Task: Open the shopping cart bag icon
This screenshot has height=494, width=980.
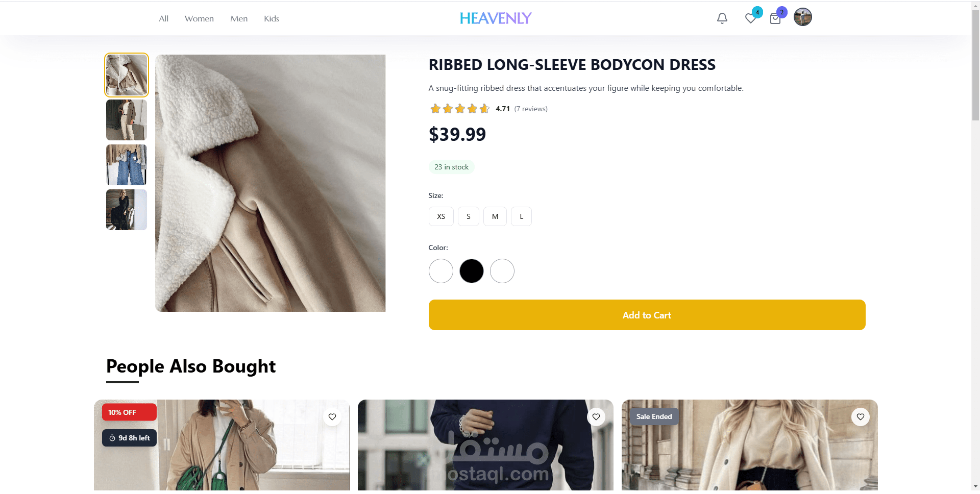Action: 775,19
